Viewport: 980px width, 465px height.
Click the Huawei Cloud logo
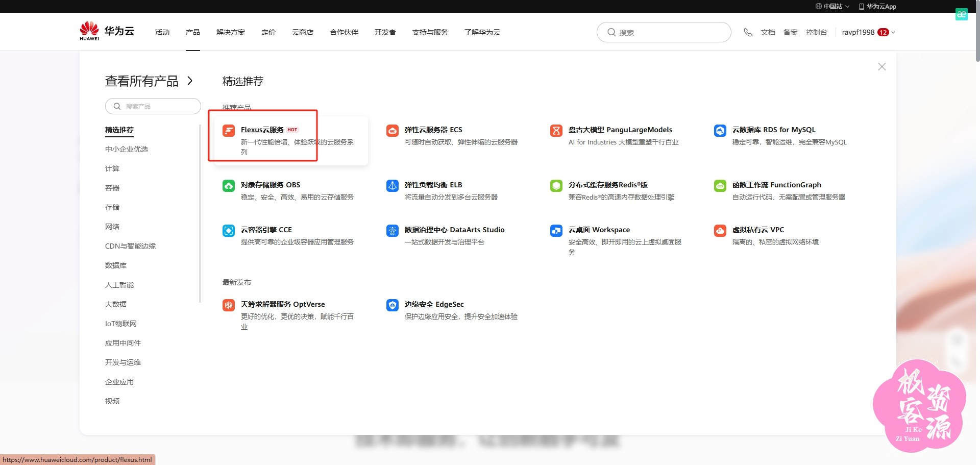click(107, 31)
